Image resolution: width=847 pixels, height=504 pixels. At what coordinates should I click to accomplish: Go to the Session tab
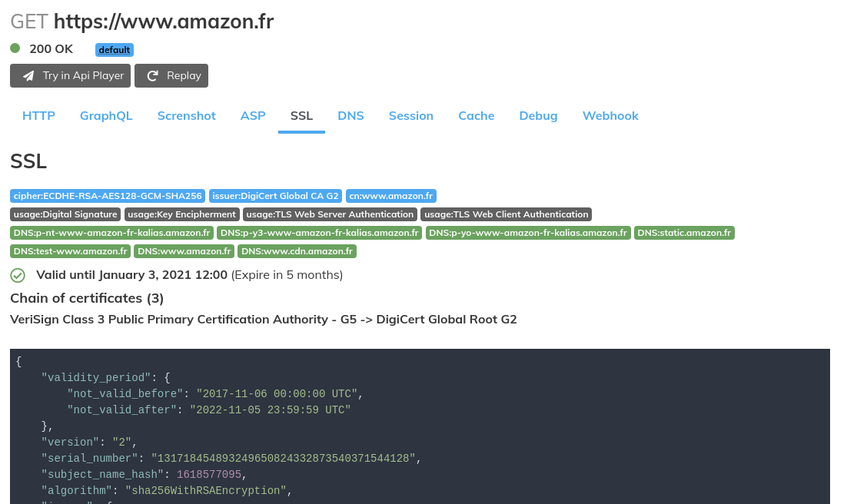pyautogui.click(x=411, y=115)
